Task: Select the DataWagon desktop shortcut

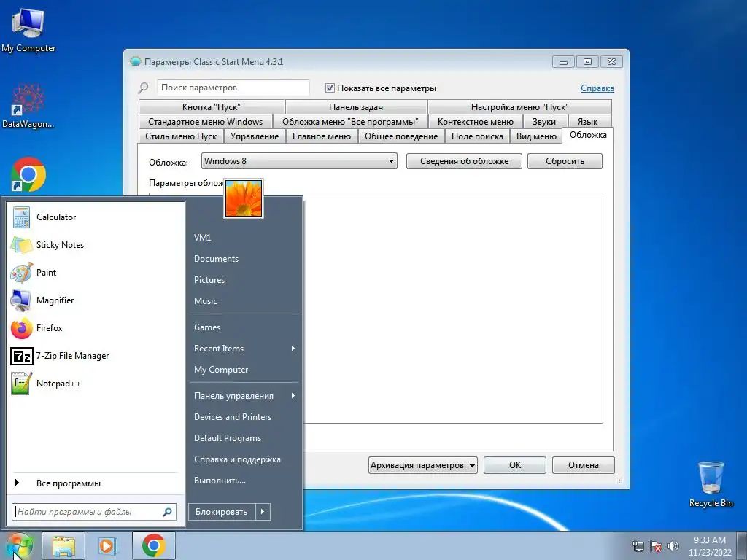Action: coord(28,106)
